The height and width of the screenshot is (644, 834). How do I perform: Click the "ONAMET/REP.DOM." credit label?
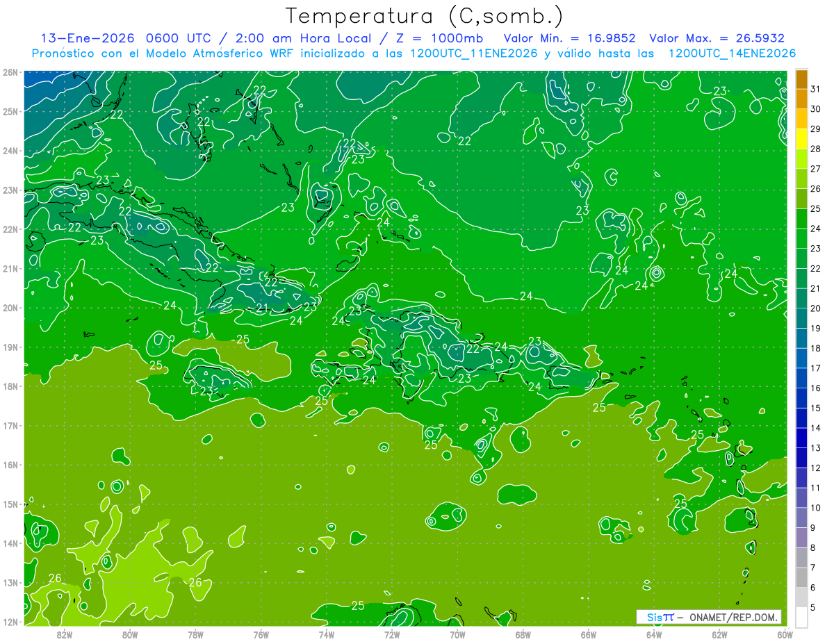(x=733, y=617)
